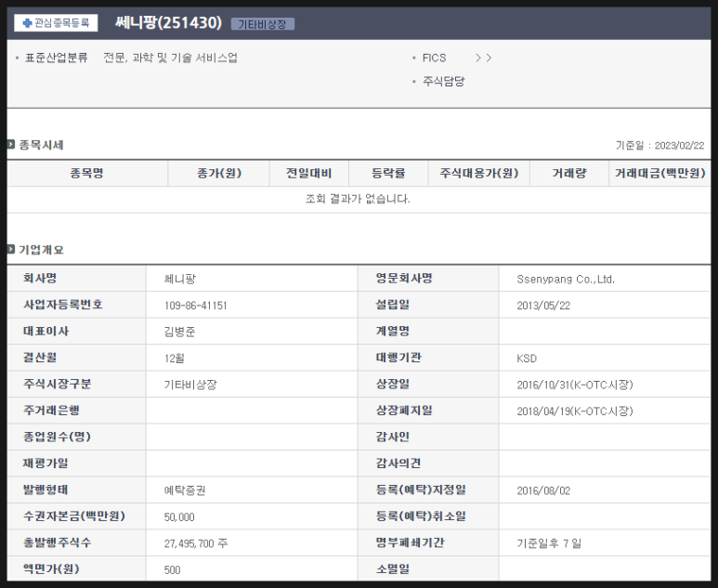Click the blue plus icon in 관심종목등록

pos(27,23)
